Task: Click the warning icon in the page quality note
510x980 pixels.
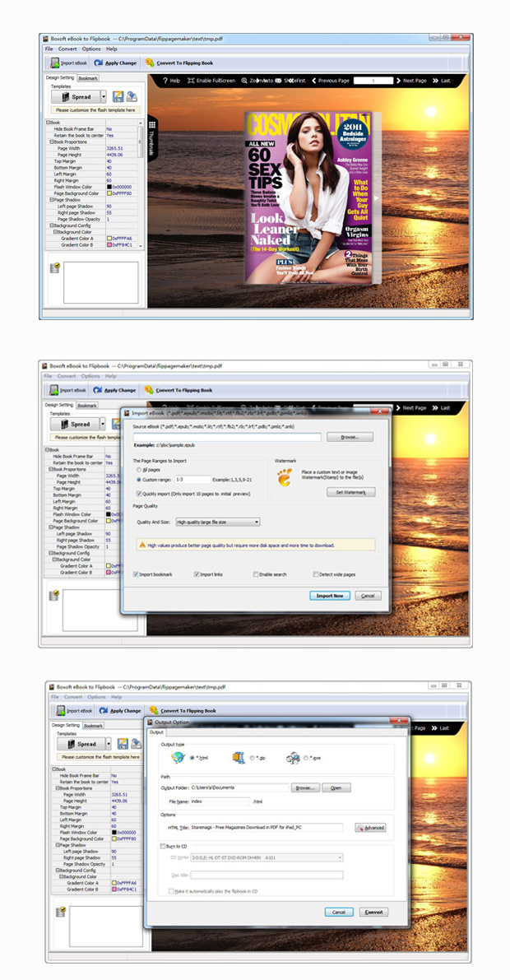Action: tap(142, 545)
